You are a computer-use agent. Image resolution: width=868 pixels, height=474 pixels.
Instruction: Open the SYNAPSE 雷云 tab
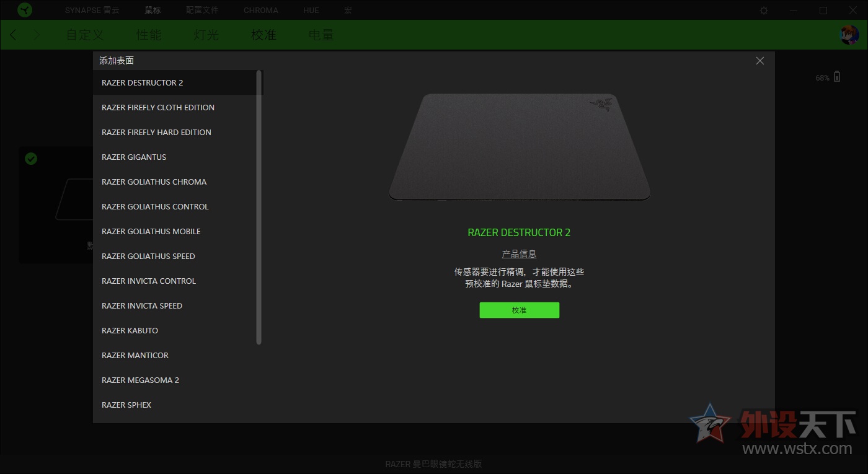coord(92,11)
